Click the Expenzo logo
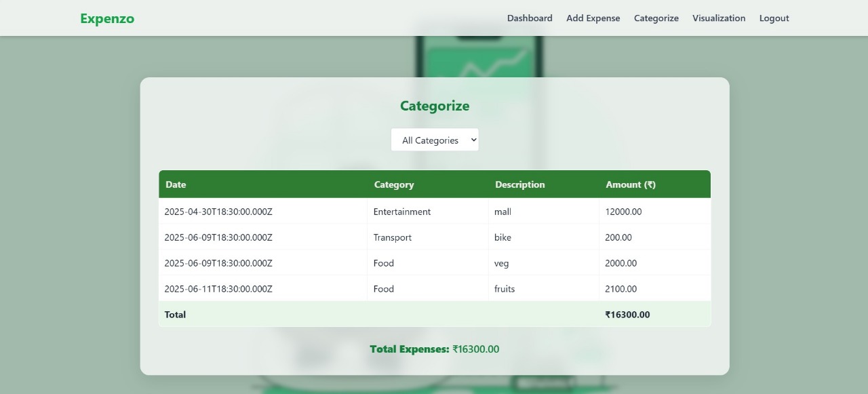This screenshot has height=394, width=868. click(x=107, y=18)
